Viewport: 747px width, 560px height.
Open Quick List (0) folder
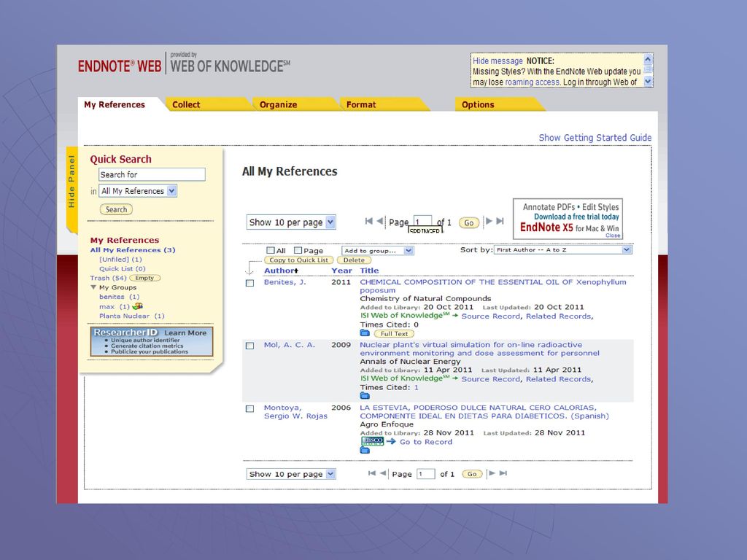(x=123, y=268)
